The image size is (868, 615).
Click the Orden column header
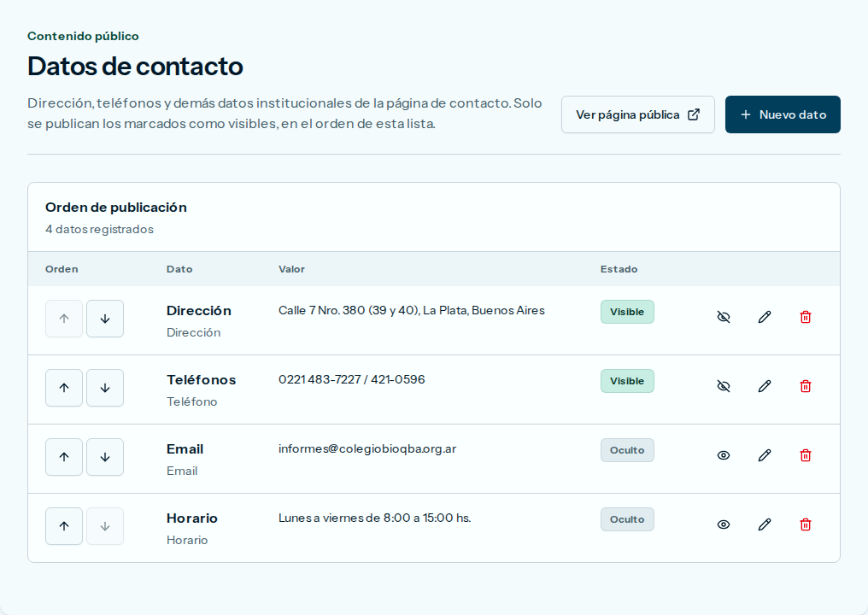(x=62, y=269)
